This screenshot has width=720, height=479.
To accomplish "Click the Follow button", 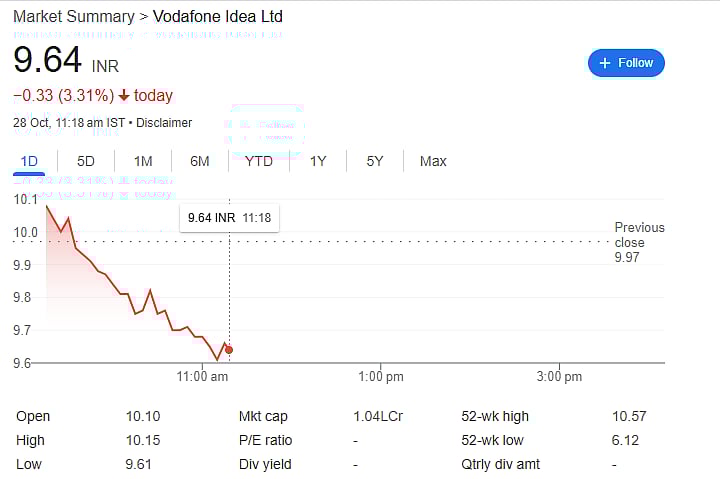I will click(x=626, y=63).
